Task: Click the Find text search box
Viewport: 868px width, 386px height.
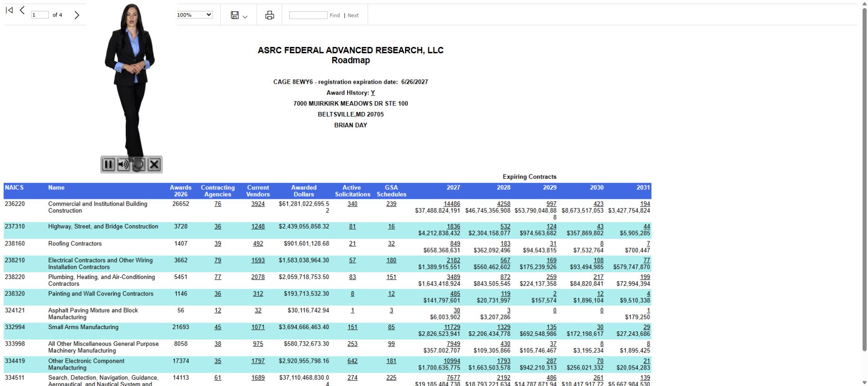Action: pyautogui.click(x=308, y=15)
